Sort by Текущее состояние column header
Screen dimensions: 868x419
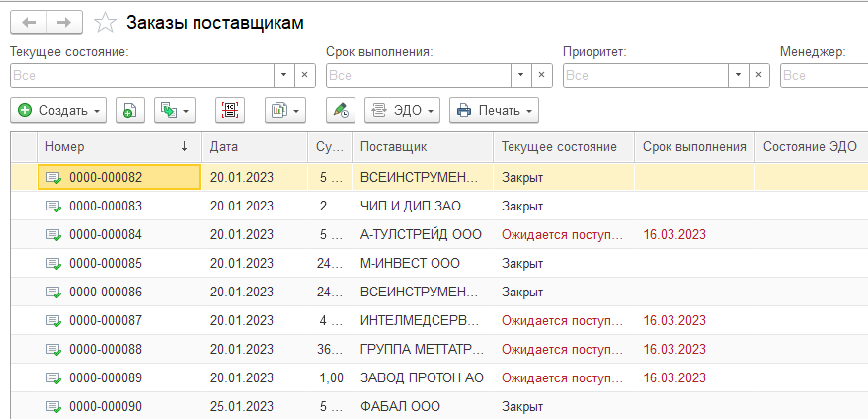click(564, 147)
